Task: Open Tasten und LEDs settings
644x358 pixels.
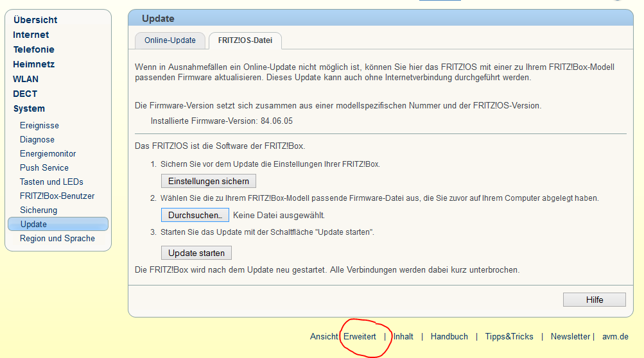Action: (x=51, y=182)
